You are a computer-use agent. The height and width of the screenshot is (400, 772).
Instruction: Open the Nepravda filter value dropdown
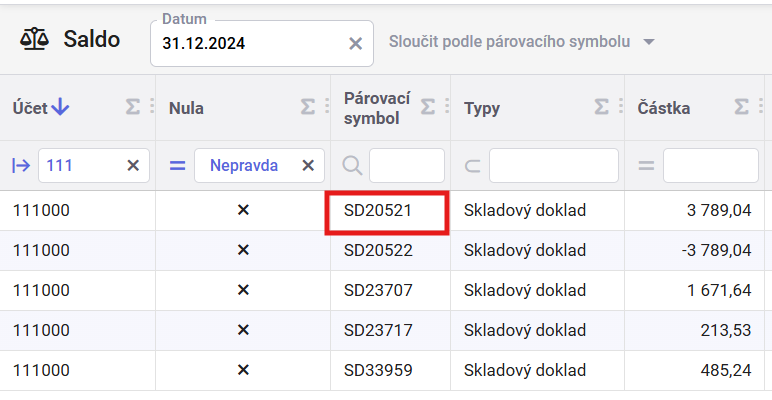pos(244,166)
